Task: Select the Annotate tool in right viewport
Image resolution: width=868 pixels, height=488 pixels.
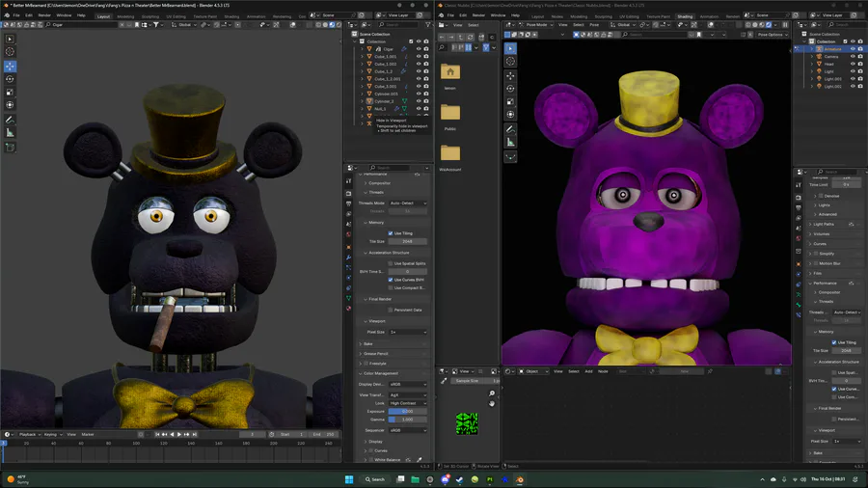Action: (510, 129)
